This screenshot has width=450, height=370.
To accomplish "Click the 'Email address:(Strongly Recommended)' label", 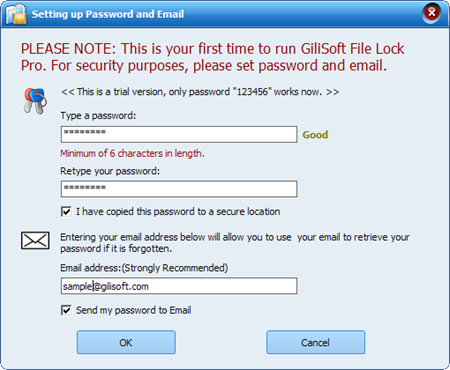I will point(144,268).
